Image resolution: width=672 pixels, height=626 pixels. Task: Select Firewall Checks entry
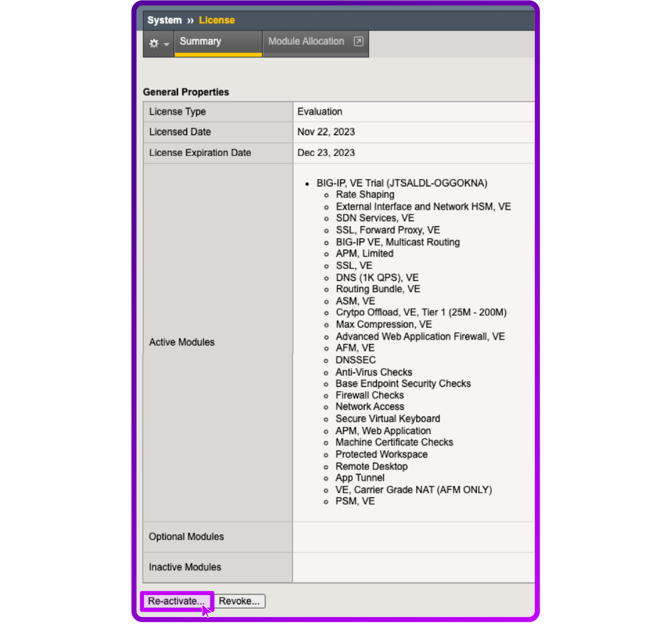370,395
